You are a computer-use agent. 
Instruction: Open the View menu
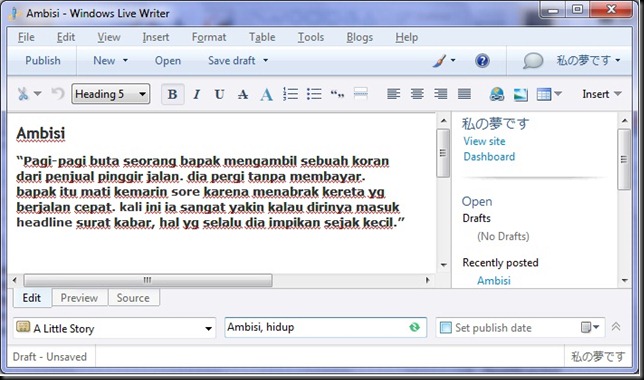pos(109,37)
